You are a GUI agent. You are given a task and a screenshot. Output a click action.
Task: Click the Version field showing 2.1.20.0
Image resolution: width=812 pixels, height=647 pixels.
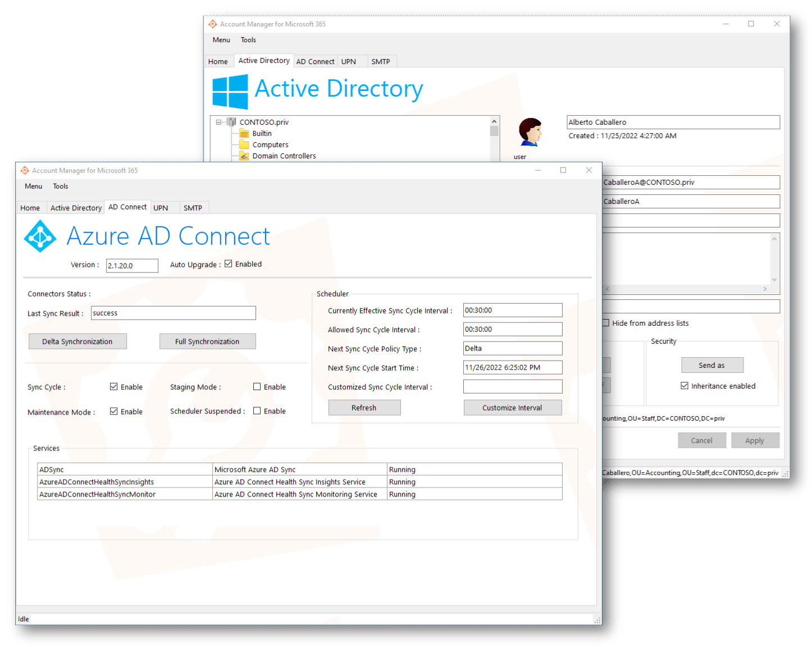click(132, 266)
